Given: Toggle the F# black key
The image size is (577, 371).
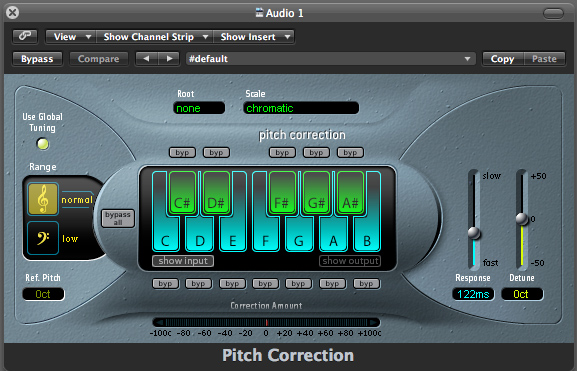Looking at the screenshot, I should [x=282, y=193].
